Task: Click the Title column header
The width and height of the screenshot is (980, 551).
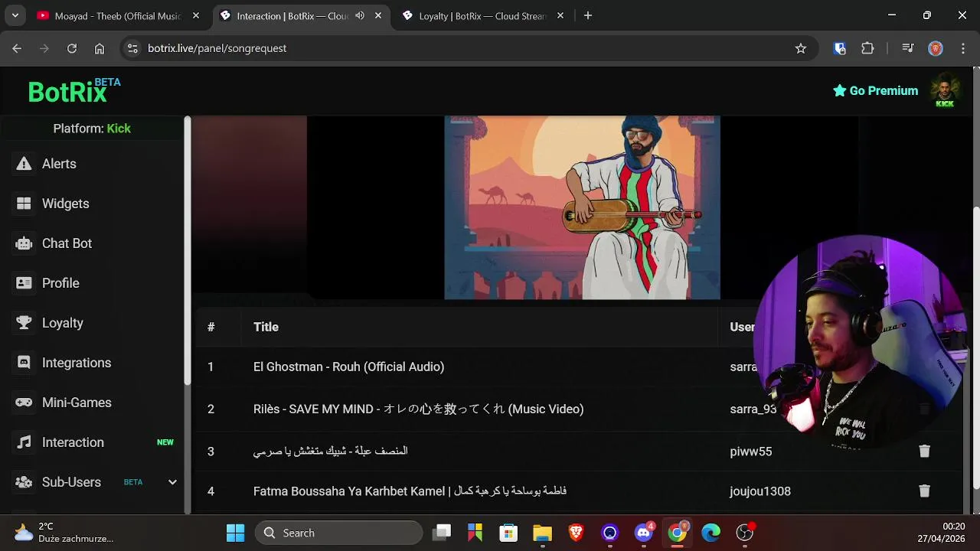Action: pyautogui.click(x=266, y=327)
